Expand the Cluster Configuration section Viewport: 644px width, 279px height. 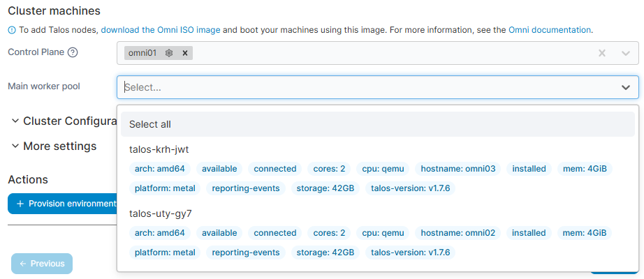point(63,121)
